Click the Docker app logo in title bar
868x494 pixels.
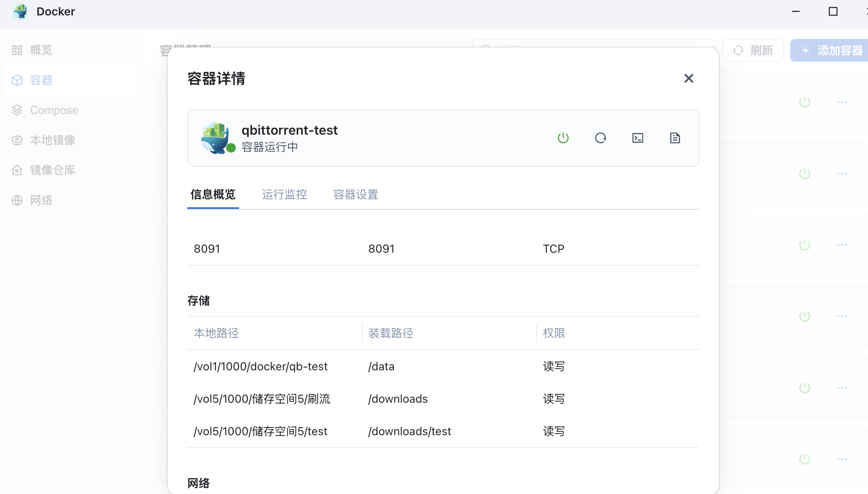[x=20, y=11]
